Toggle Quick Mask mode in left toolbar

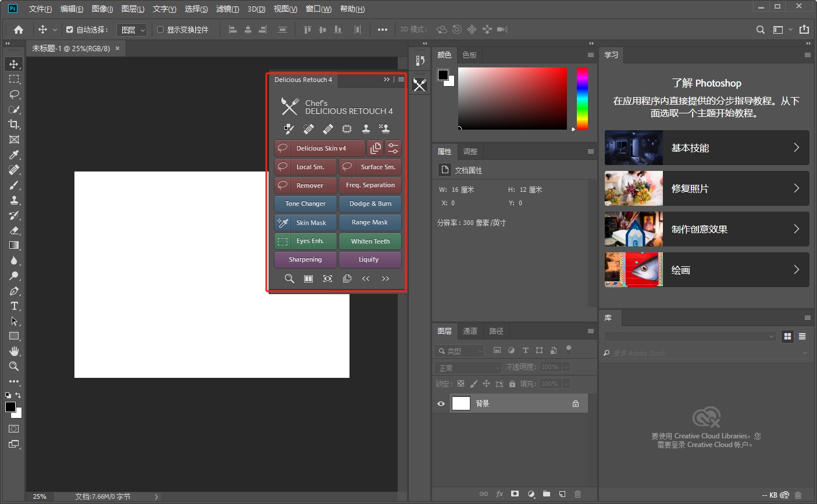click(14, 429)
